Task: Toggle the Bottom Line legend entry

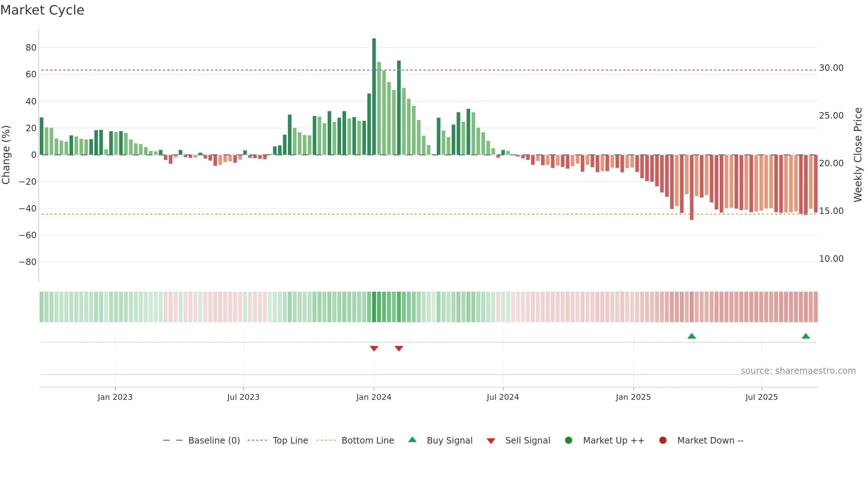Action: pyautogui.click(x=355, y=440)
